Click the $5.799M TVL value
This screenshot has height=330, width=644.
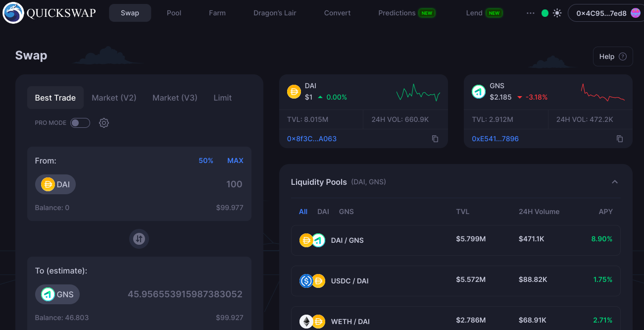click(471, 239)
